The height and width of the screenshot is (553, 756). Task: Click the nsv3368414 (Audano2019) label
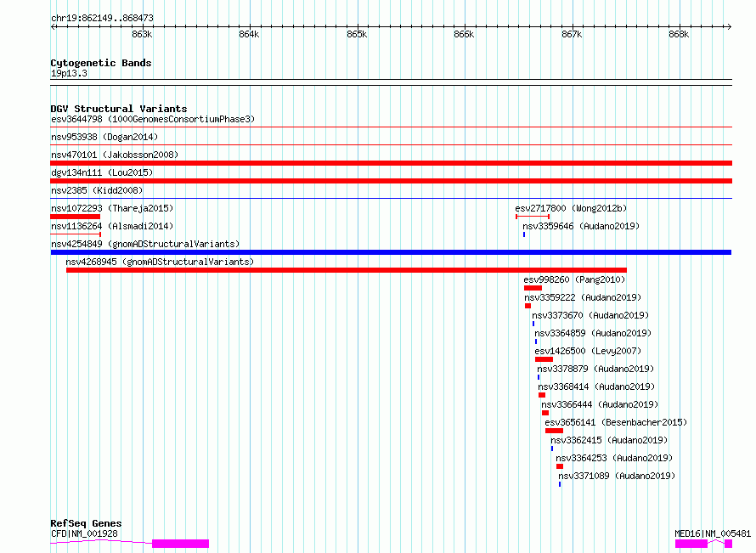click(596, 387)
